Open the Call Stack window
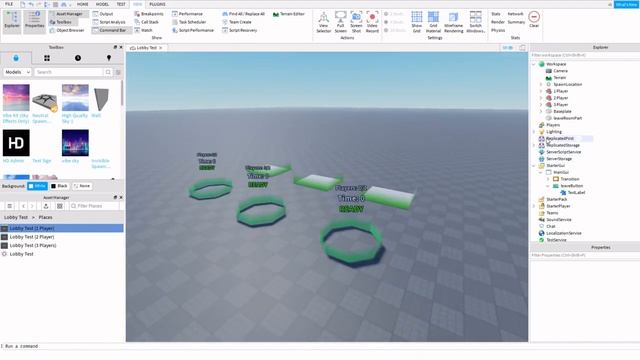Image resolution: width=640 pixels, height=360 pixels. tap(147, 22)
